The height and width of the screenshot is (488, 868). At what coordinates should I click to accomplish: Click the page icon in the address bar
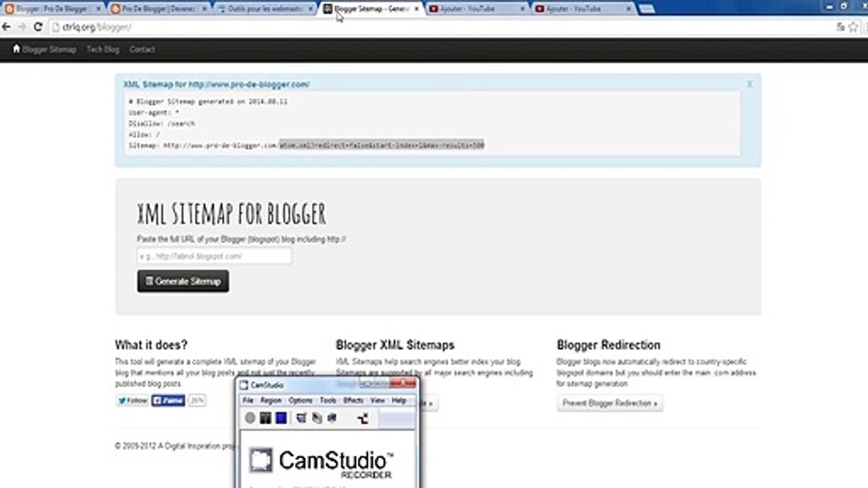click(57, 27)
